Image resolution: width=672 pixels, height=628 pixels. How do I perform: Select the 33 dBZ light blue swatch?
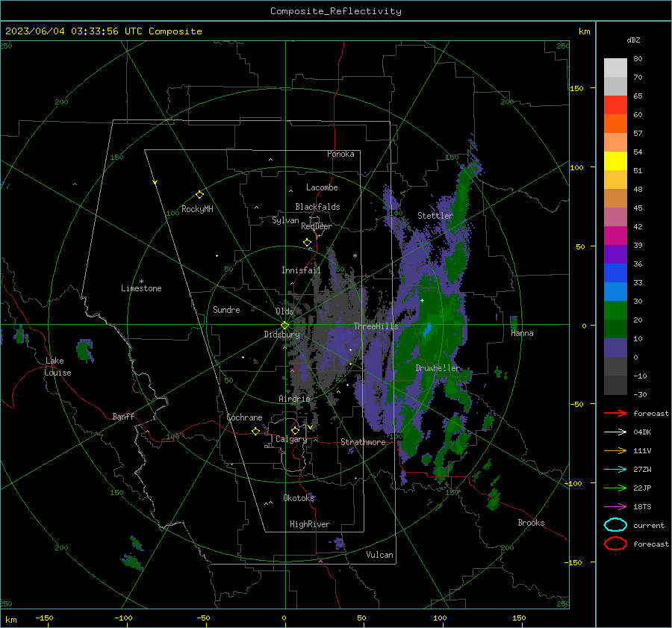(615, 291)
